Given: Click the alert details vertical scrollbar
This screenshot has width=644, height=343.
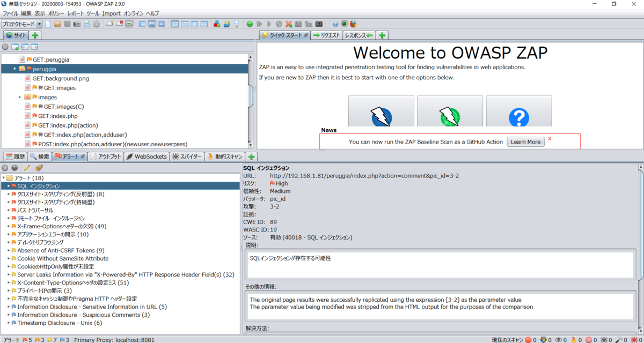Looking at the screenshot, I should [x=640, y=249].
